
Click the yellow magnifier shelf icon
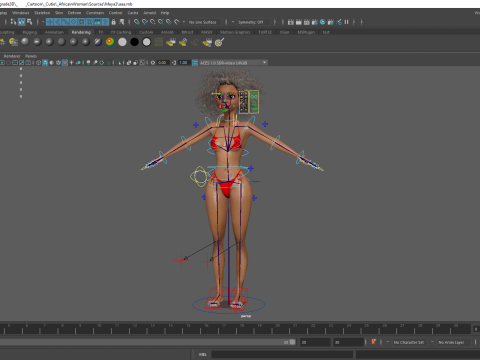click(x=219, y=42)
